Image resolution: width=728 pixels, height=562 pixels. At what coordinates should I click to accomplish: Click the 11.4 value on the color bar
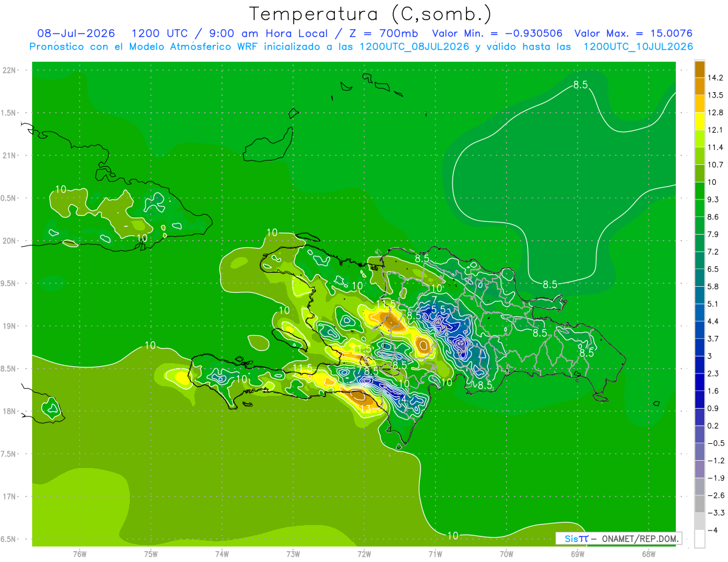click(x=715, y=147)
